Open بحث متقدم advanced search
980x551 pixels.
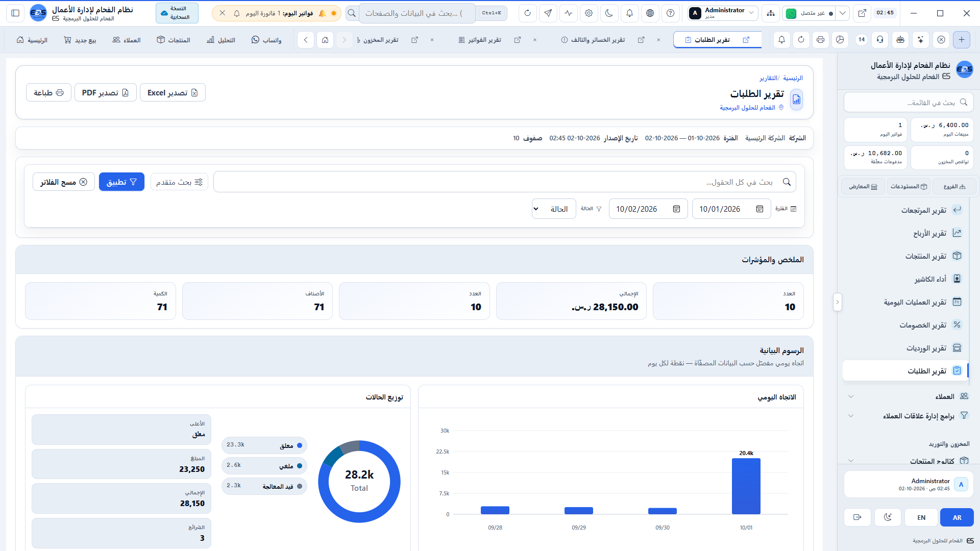pyautogui.click(x=179, y=182)
